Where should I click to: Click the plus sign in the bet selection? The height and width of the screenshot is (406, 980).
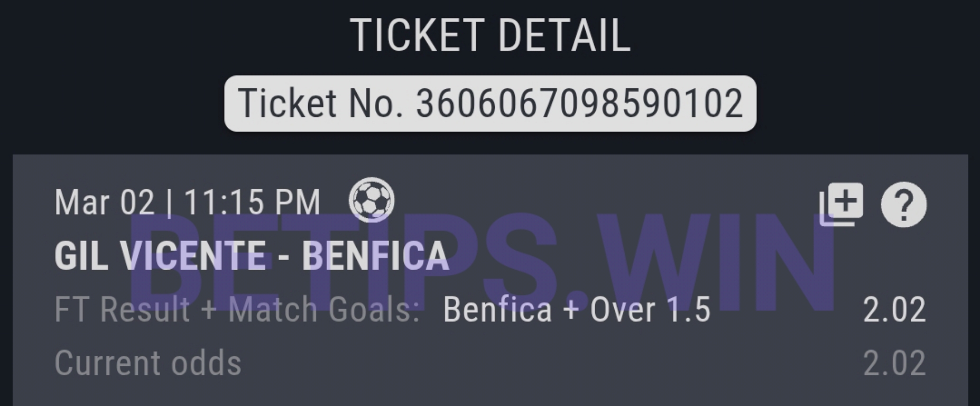click(x=571, y=309)
